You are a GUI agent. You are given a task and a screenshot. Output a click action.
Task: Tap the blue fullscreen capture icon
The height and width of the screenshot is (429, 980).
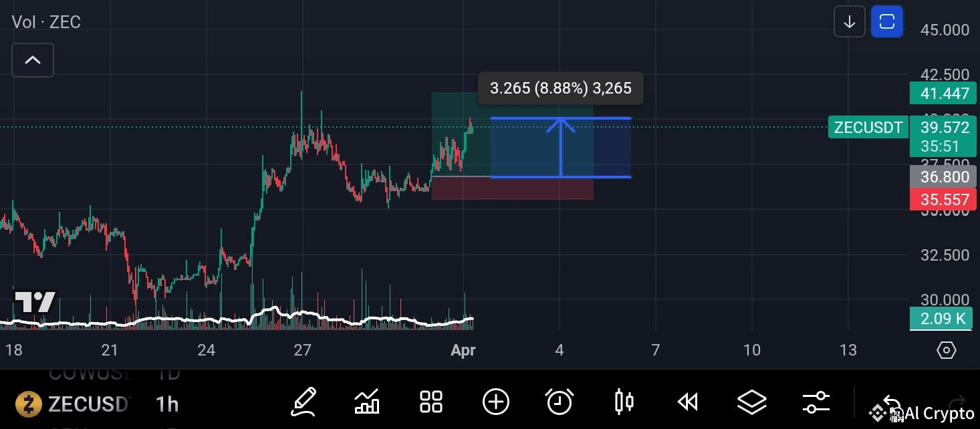(x=887, y=21)
